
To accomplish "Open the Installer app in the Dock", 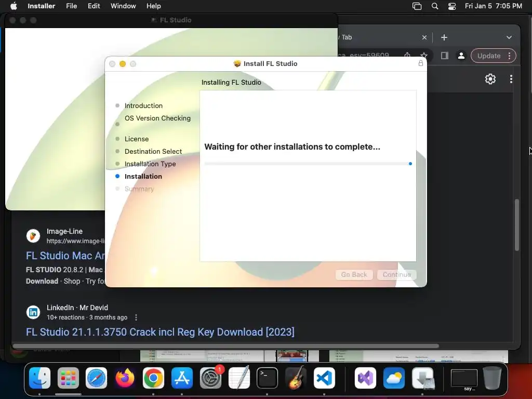I will click(x=423, y=378).
